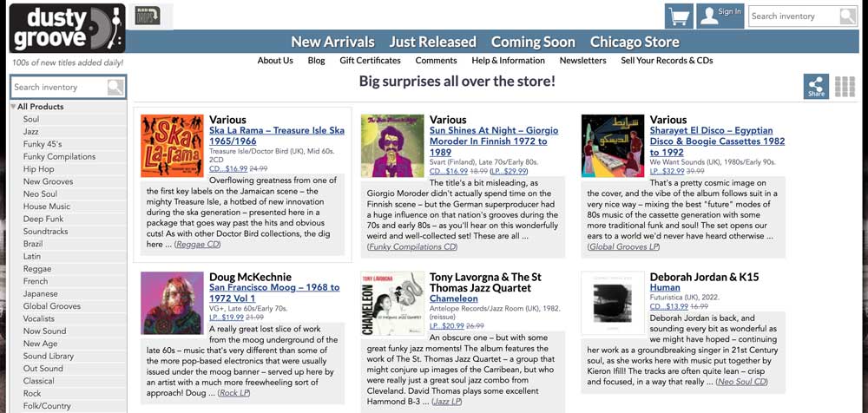Select Jazz in the category sidebar
The height and width of the screenshot is (413, 868).
point(30,131)
